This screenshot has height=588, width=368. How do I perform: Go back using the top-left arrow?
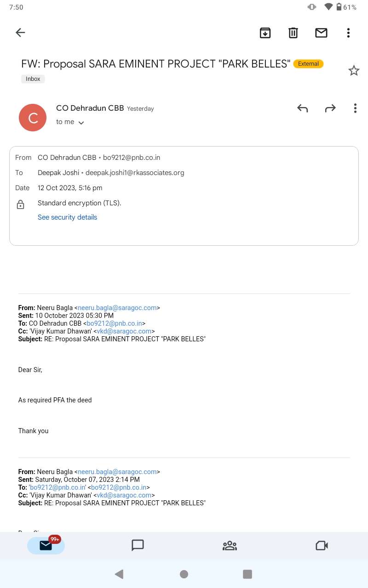(20, 33)
